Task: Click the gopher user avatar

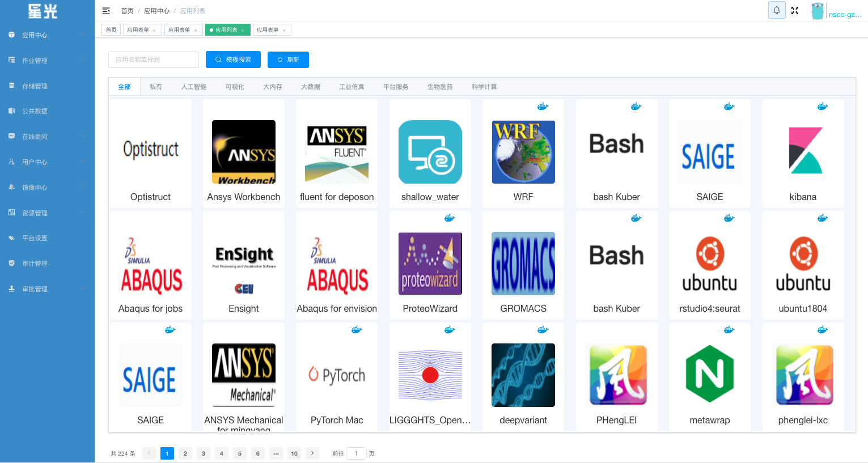Action: click(817, 11)
